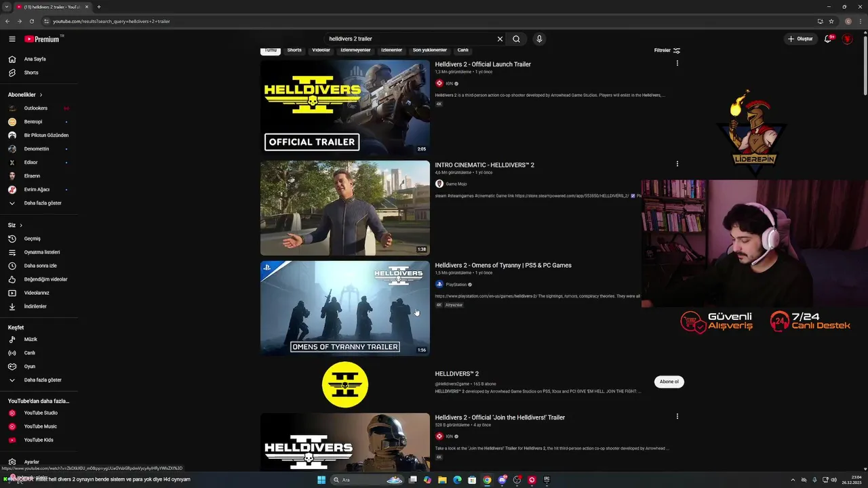Screen dimensions: 868x488
Task: Open more options for Join the Helldivers Trailer
Action: pos(677,416)
